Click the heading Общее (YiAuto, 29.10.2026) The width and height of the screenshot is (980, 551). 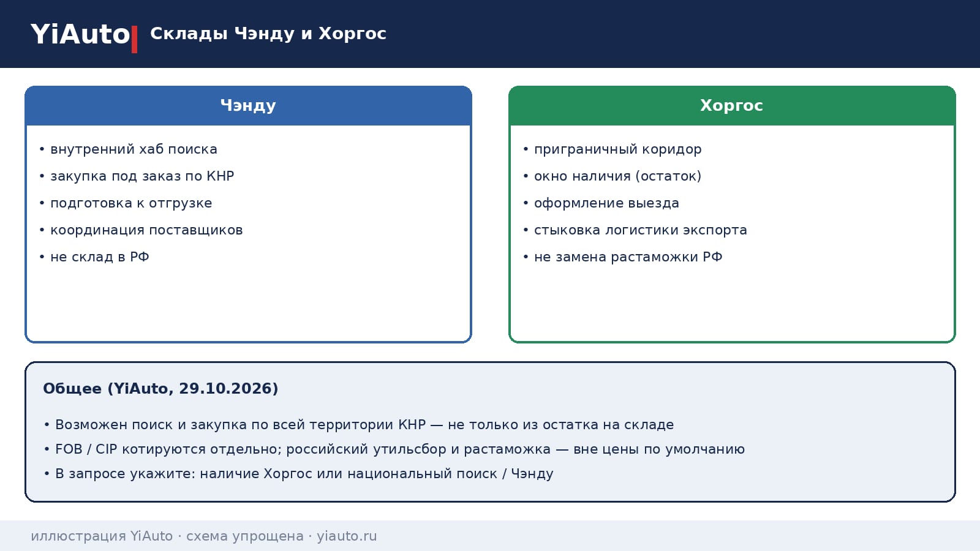160,389
